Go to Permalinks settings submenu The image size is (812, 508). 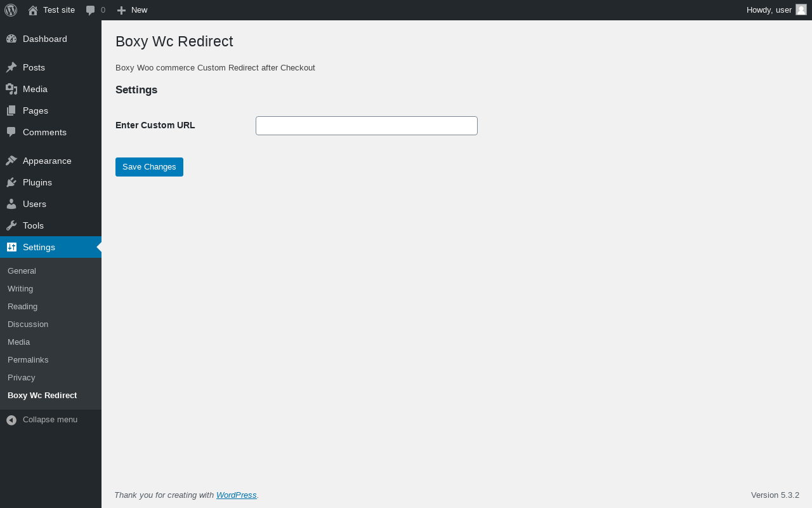coord(28,360)
